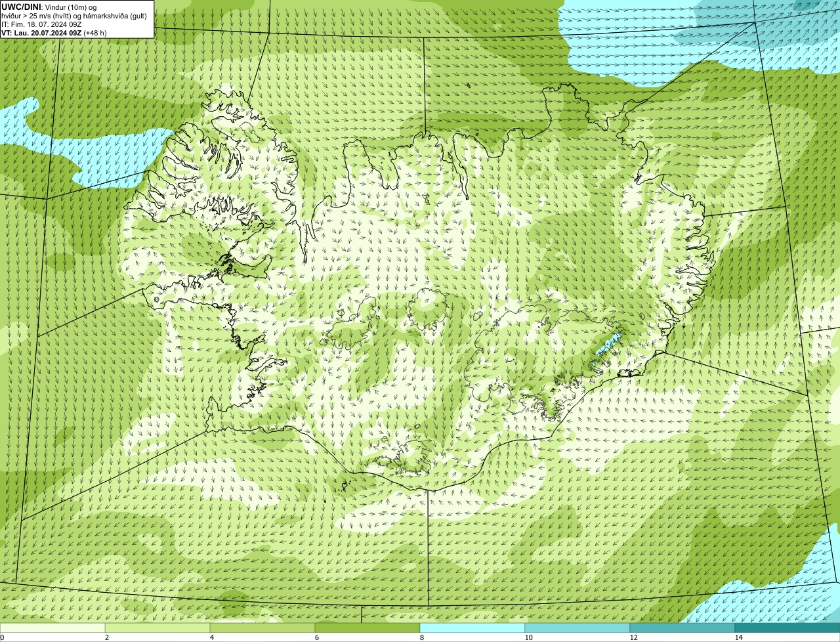Click the light cyan 8–10 legend color segment
The width and height of the screenshot is (840, 642).
[472, 628]
